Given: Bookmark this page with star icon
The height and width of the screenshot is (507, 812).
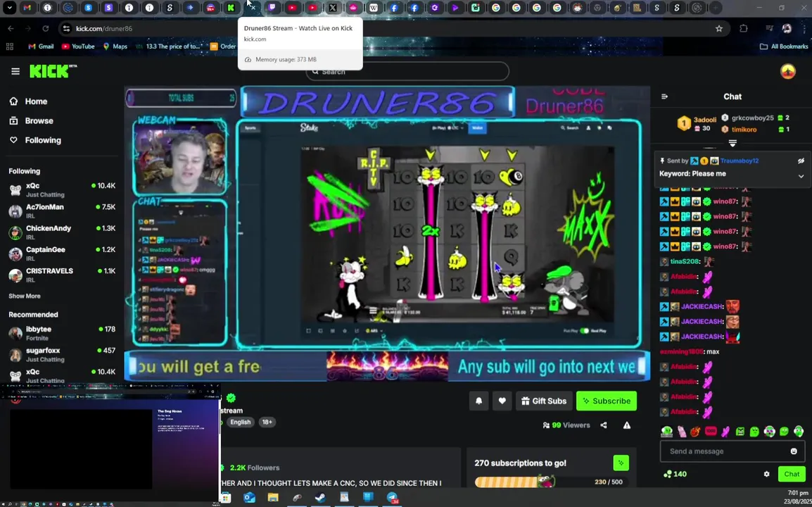Looking at the screenshot, I should coord(719,28).
